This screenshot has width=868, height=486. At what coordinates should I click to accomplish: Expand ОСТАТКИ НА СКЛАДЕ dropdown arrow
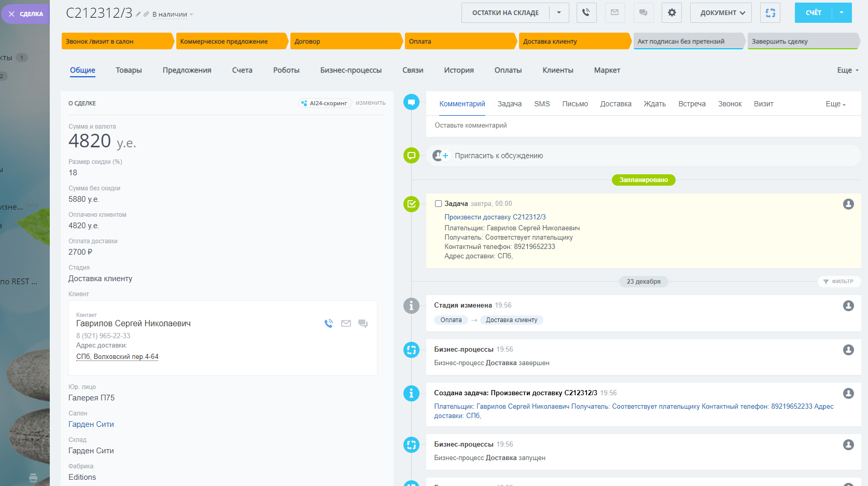(x=559, y=12)
